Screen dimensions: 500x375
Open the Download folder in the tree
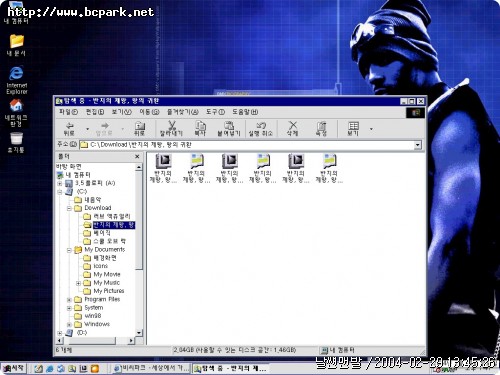point(93,208)
